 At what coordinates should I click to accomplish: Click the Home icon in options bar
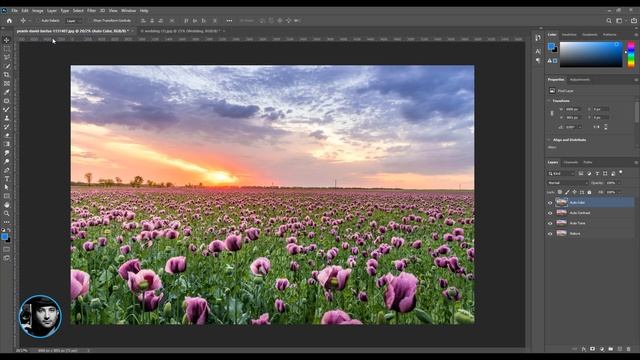(9, 20)
